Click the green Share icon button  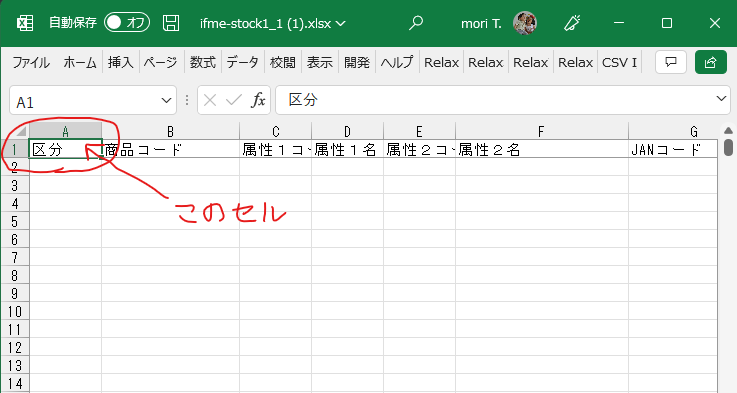711,62
